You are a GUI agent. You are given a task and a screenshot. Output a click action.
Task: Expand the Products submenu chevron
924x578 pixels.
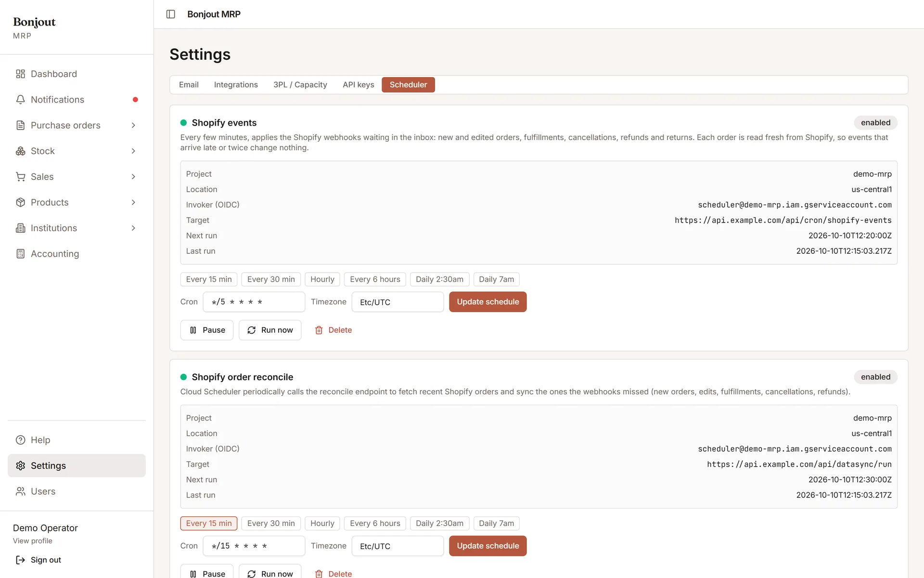[133, 202]
